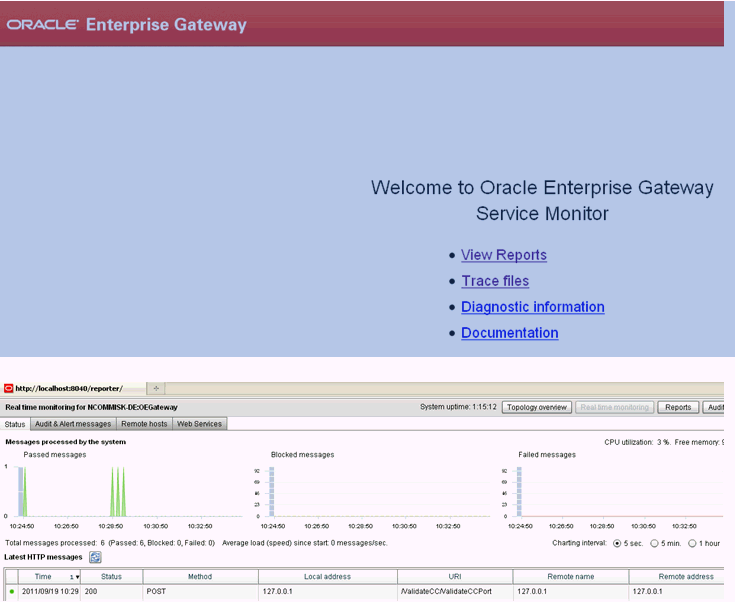The height and width of the screenshot is (602, 735).
Task: Select the localhost:8040/reporter browser tab
Action: (73, 388)
